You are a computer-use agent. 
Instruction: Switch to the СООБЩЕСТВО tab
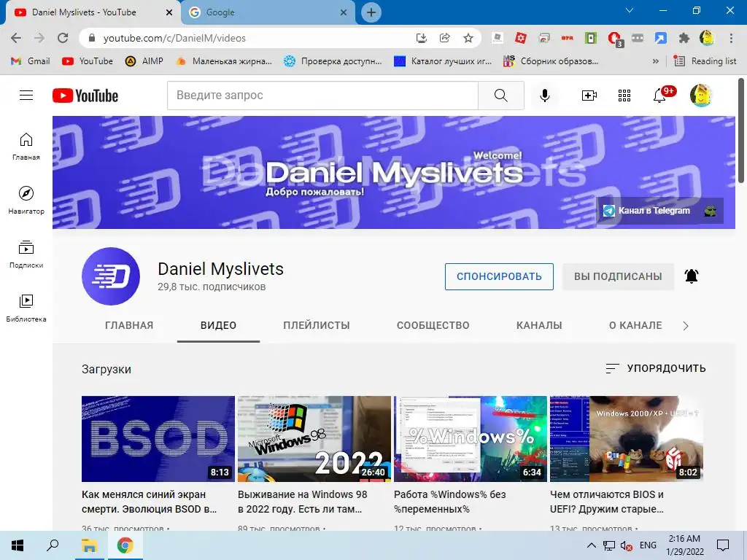click(x=433, y=325)
